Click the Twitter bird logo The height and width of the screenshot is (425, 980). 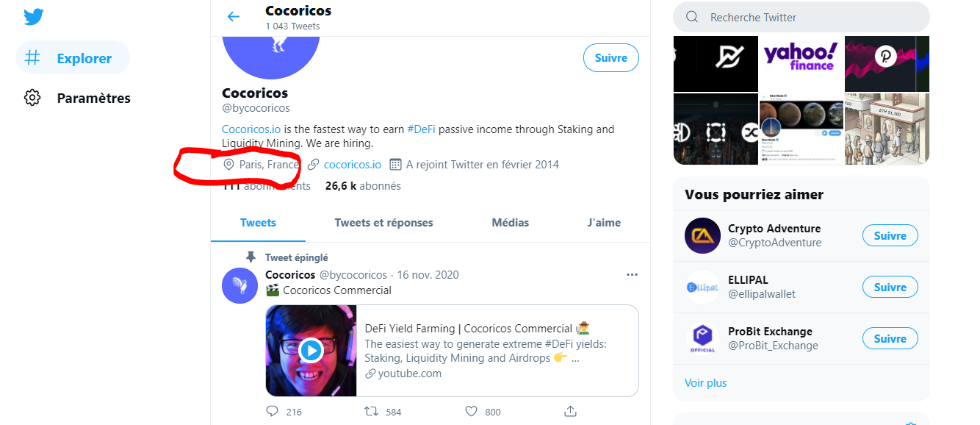point(34,16)
